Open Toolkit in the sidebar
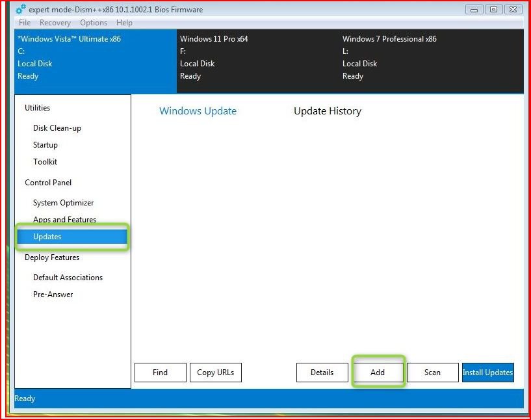531x420 pixels. [x=45, y=162]
